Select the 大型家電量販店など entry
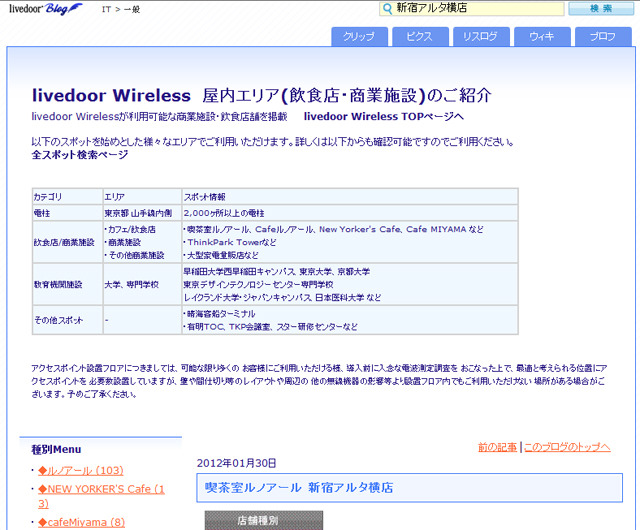Screen dimensions: 640x530 point(221,255)
